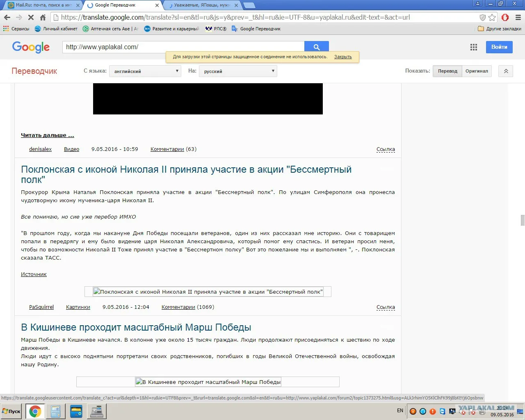Image resolution: width=525 pixels, height=420 pixels.
Task: Open the Аптечная сеть Аве bookmark
Action: [x=110, y=29]
